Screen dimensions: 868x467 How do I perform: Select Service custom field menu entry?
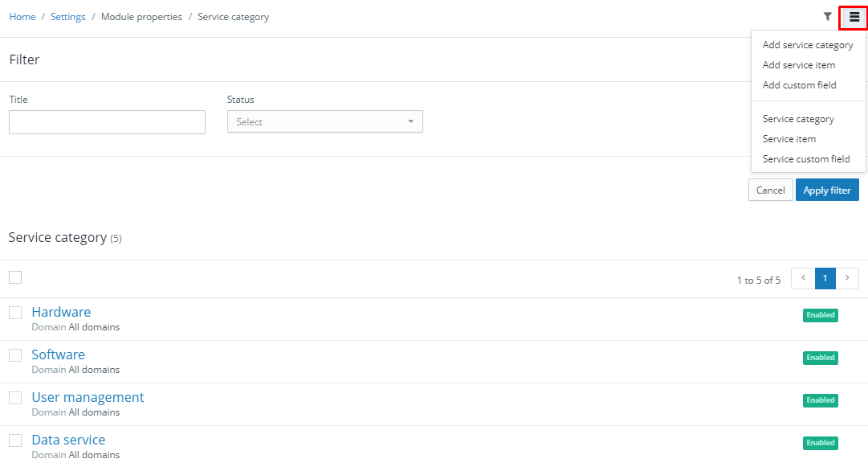(806, 159)
